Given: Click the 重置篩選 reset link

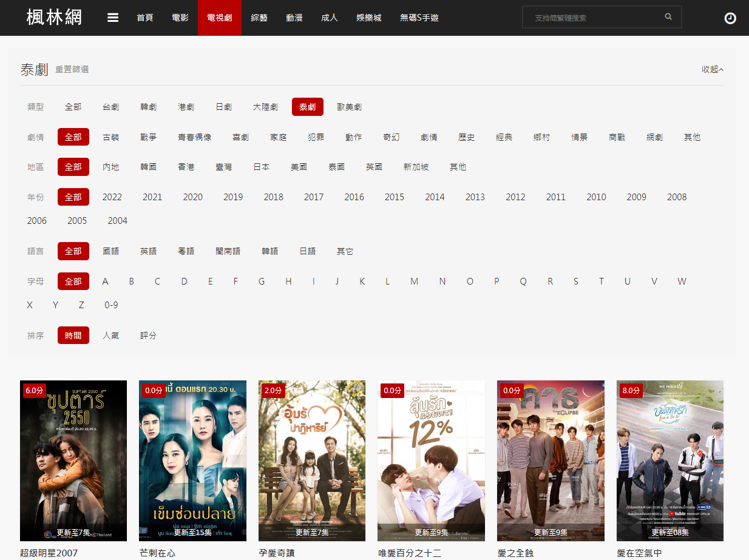Looking at the screenshot, I should pyautogui.click(x=72, y=70).
